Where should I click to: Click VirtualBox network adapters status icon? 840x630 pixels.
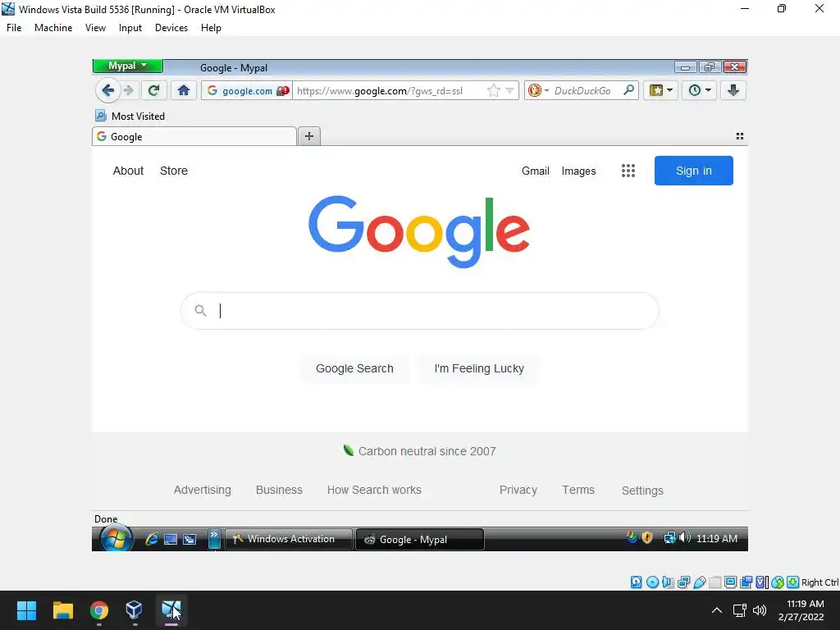click(683, 582)
